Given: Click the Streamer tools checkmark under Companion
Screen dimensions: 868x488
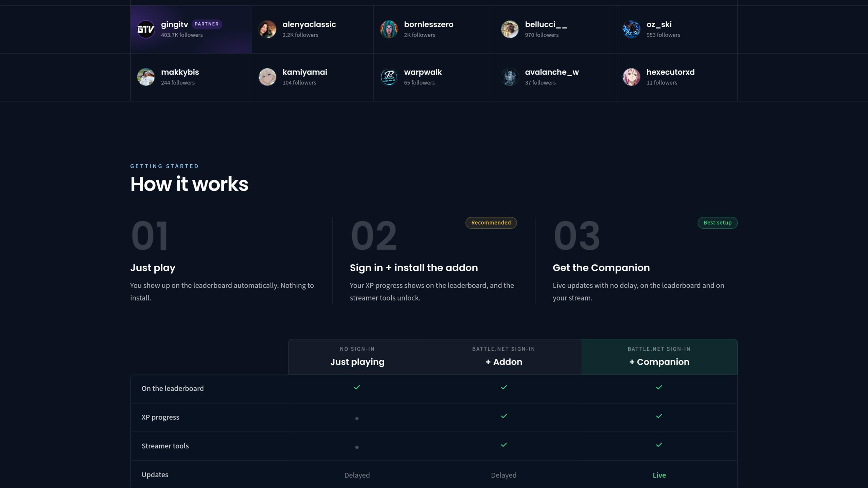Looking at the screenshot, I should point(659,445).
